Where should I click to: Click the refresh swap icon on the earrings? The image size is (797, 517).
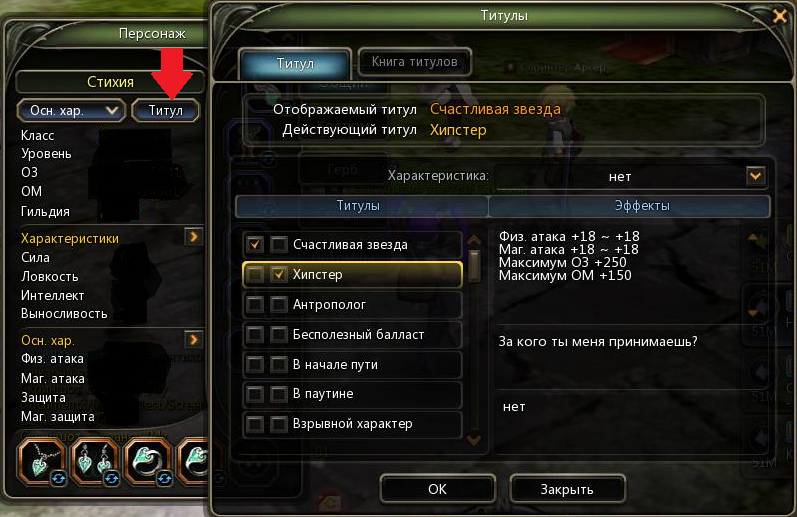(x=112, y=478)
